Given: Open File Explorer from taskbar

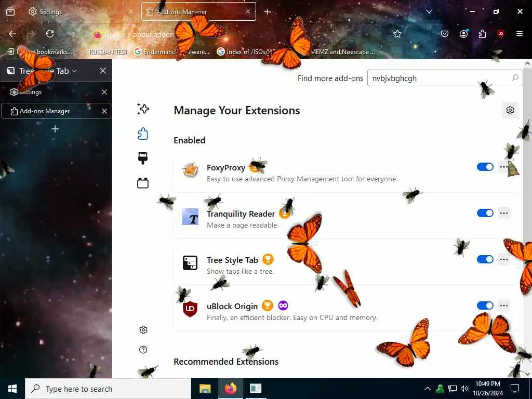Looking at the screenshot, I should (x=205, y=389).
